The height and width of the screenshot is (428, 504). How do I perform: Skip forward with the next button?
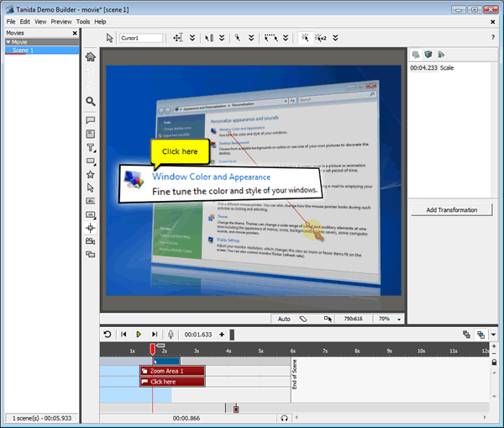coord(155,335)
